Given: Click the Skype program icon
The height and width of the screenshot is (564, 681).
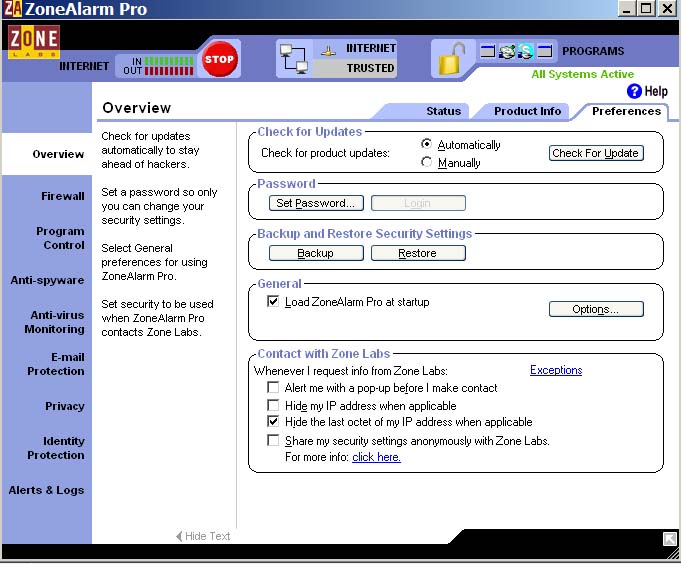Looking at the screenshot, I should point(526,51).
